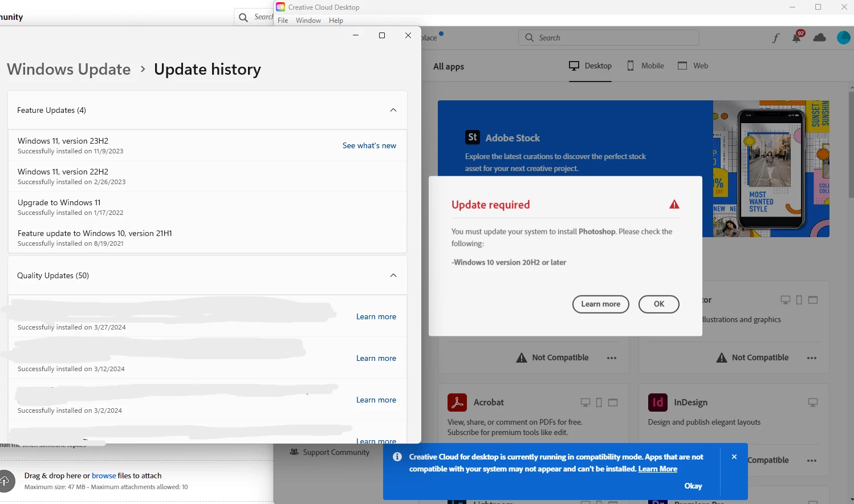Viewport: 854px width, 504px height.
Task: Click the Acrobat app name
Action: coord(489,402)
